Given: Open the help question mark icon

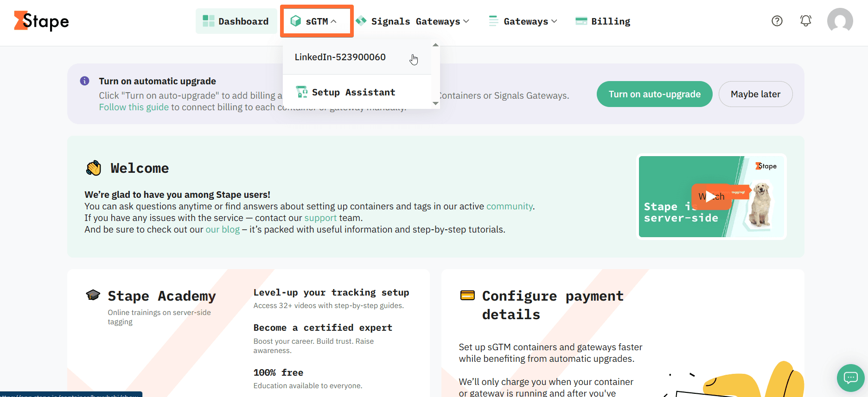Looking at the screenshot, I should click(x=777, y=21).
